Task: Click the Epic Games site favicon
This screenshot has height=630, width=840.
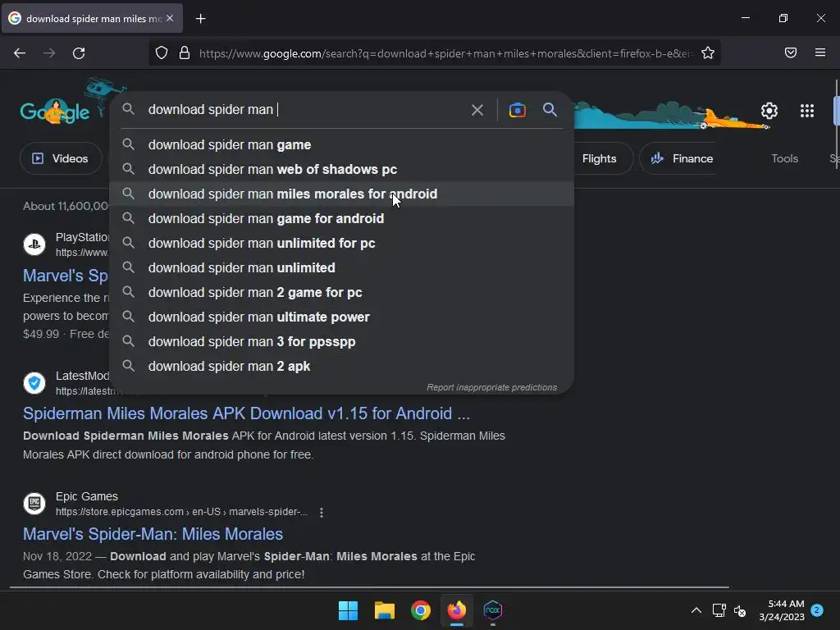Action: pos(34,504)
